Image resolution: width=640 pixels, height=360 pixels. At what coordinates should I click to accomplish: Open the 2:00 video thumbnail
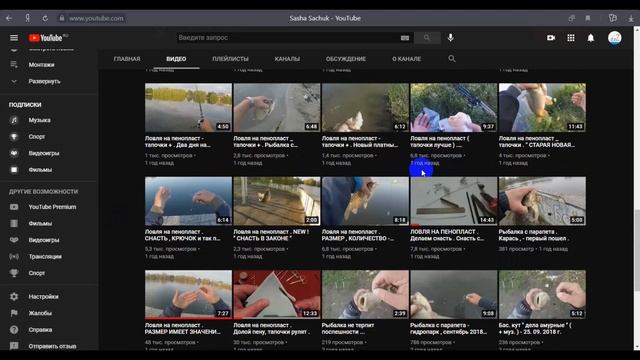277,201
